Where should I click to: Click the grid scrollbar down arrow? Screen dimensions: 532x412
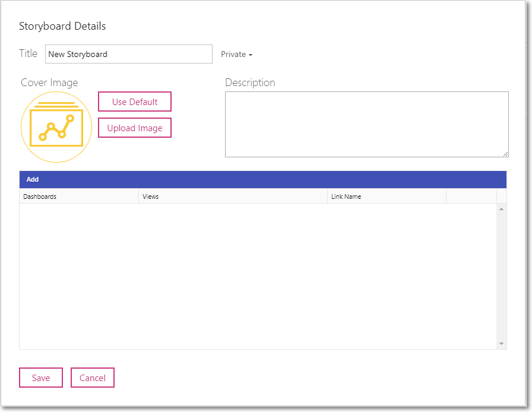tap(501, 344)
